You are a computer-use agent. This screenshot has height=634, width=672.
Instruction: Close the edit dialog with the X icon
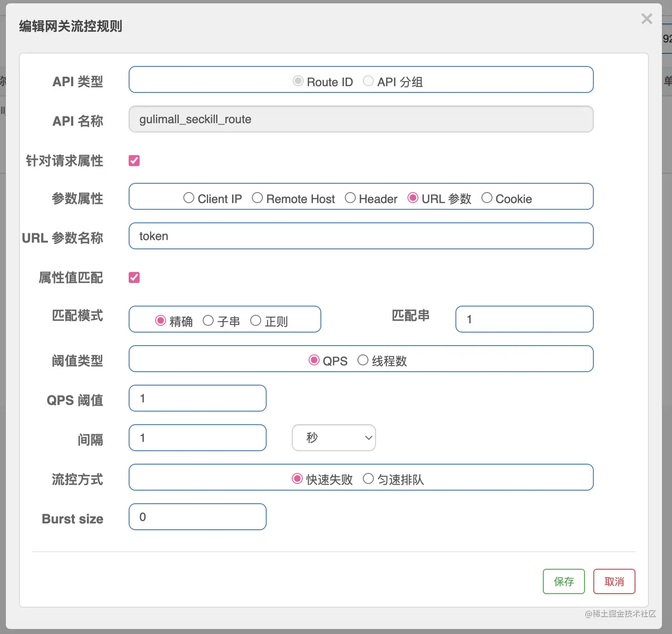[647, 19]
